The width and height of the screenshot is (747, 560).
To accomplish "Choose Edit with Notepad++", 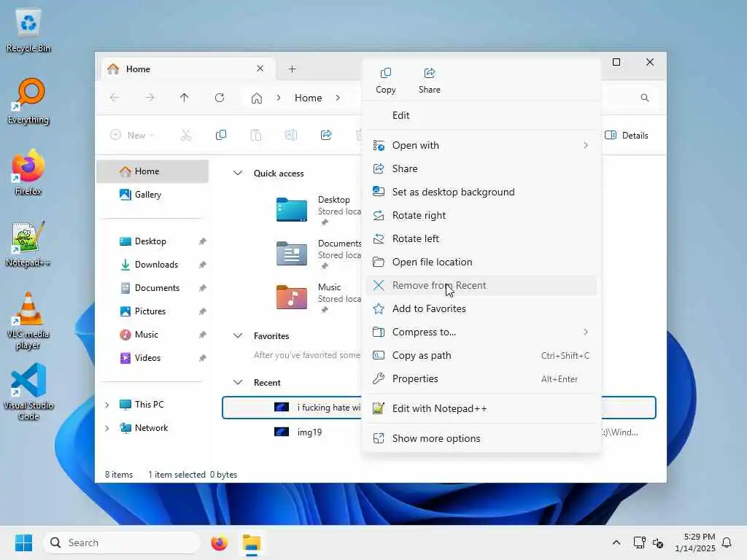I will (x=481, y=408).
